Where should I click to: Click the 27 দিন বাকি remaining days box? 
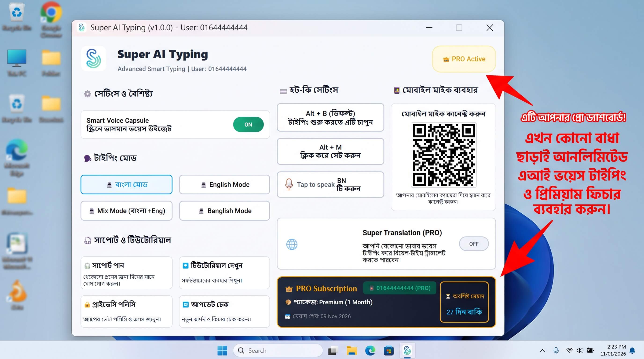(x=464, y=302)
